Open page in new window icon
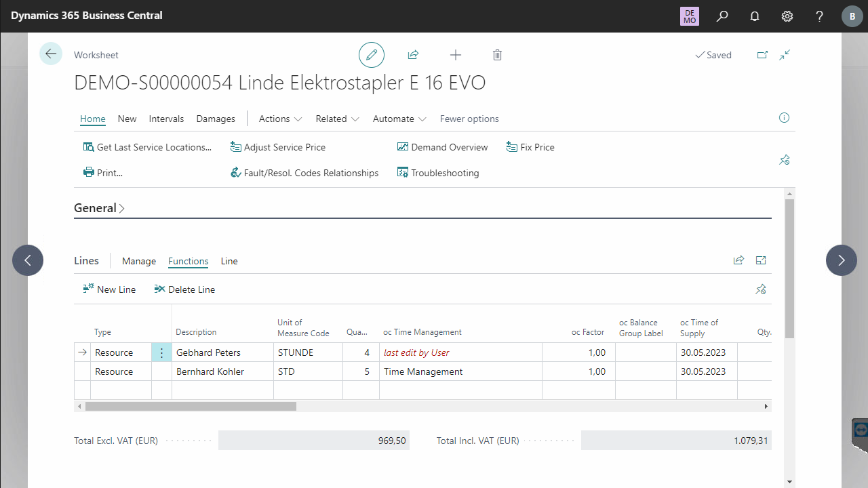The height and width of the screenshot is (488, 868). (763, 55)
